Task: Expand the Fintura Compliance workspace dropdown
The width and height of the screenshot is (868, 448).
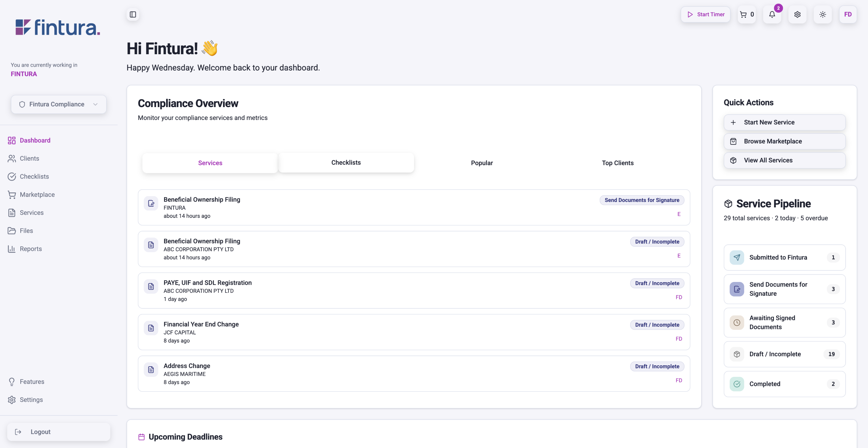Action: (59, 104)
